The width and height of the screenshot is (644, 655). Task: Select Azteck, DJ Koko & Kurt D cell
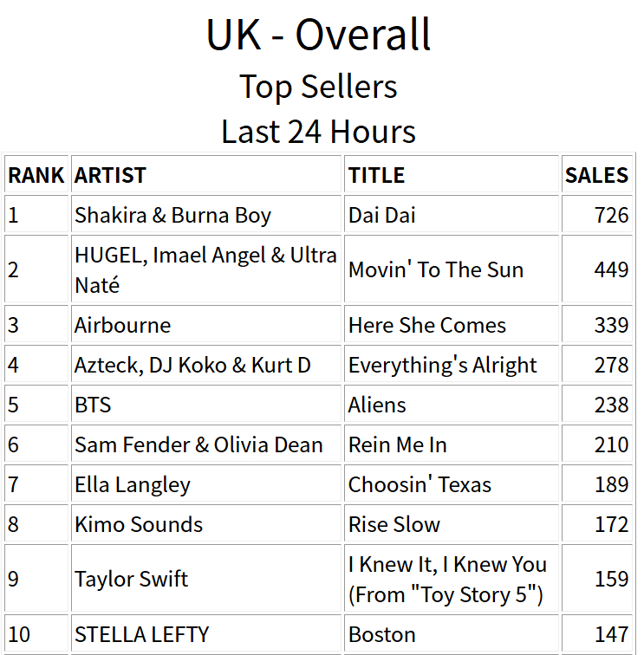click(206, 365)
